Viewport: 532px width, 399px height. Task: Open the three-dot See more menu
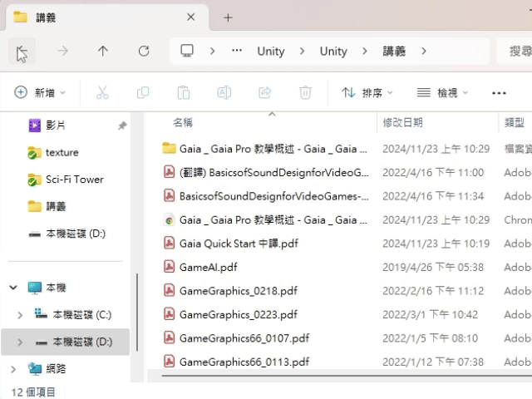[499, 93]
